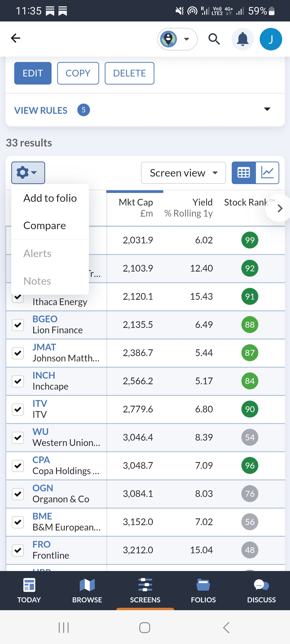
Task: Open search magnifier icon
Action: pos(214,39)
